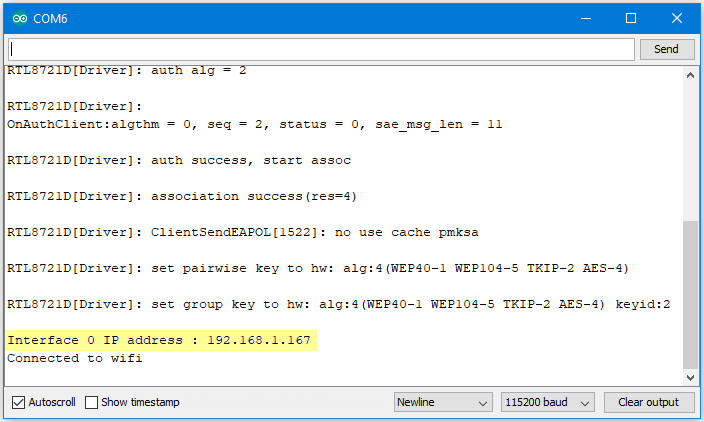704x422 pixels.
Task: Focus the serial message input field
Action: 321,49
